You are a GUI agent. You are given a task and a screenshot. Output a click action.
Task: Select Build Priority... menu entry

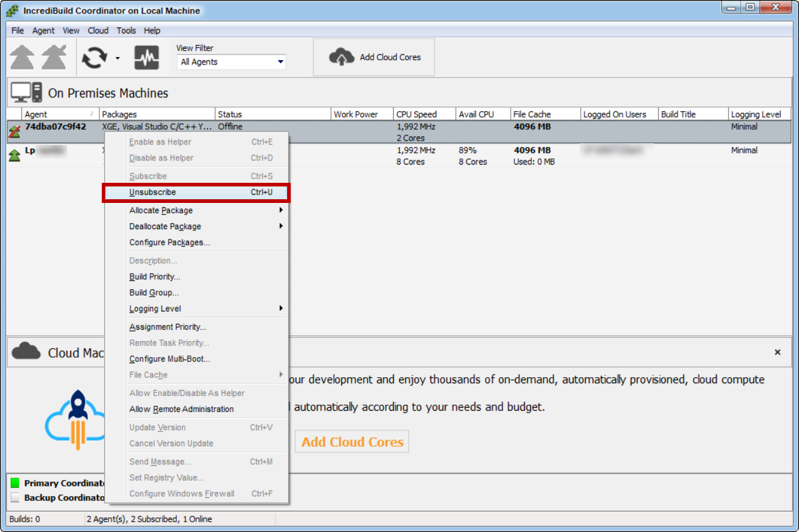196,277
